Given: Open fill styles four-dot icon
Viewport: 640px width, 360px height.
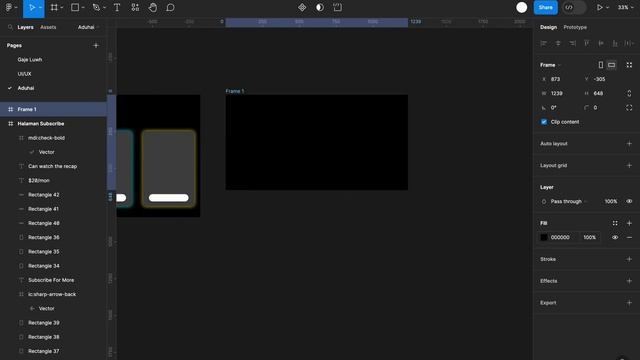Looking at the screenshot, I should pyautogui.click(x=615, y=223).
